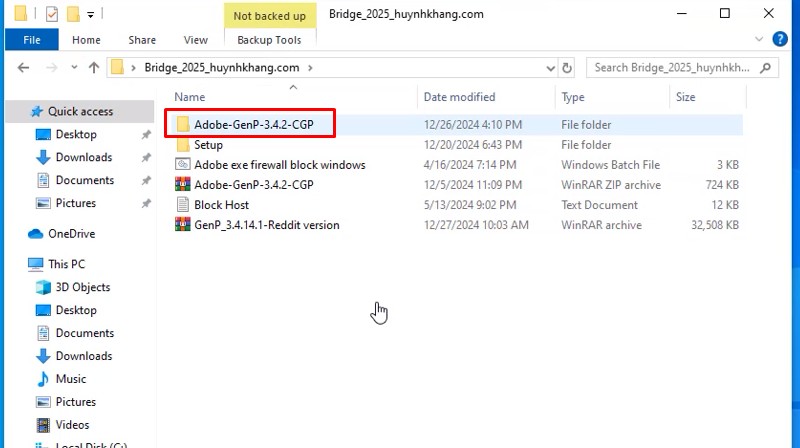
Task: Open the Customize Quick Access Toolbar dropdown
Action: click(x=90, y=15)
